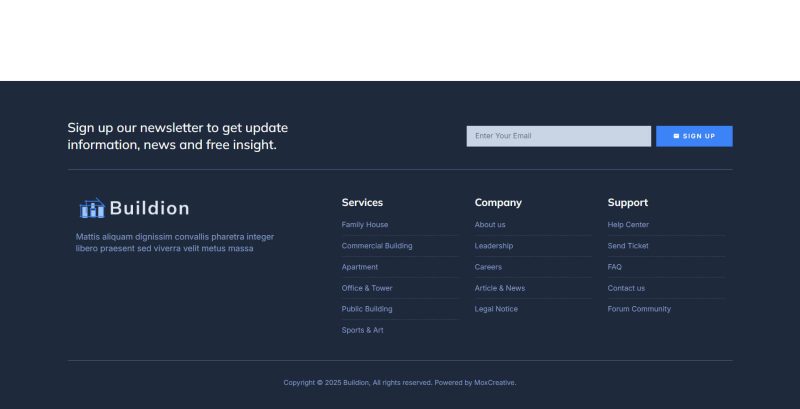Open the Legal Notice link
Image resolution: width=800 pixels, height=409 pixels.
coord(496,309)
